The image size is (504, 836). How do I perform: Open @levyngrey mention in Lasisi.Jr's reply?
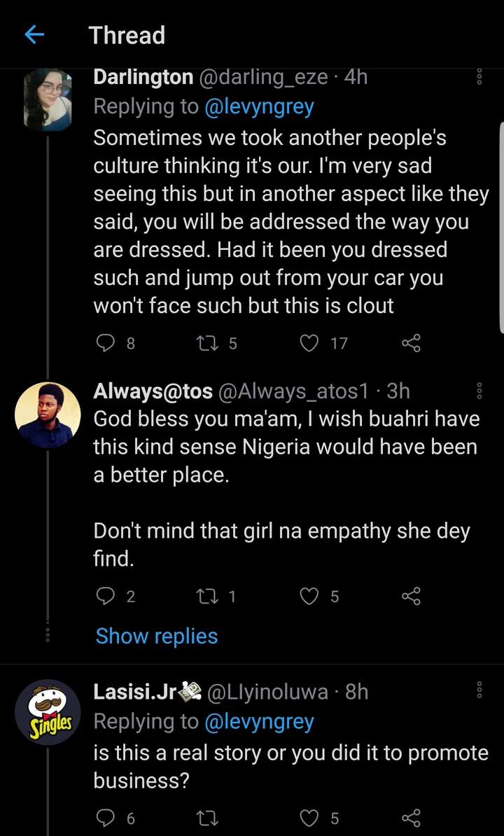pos(259,721)
